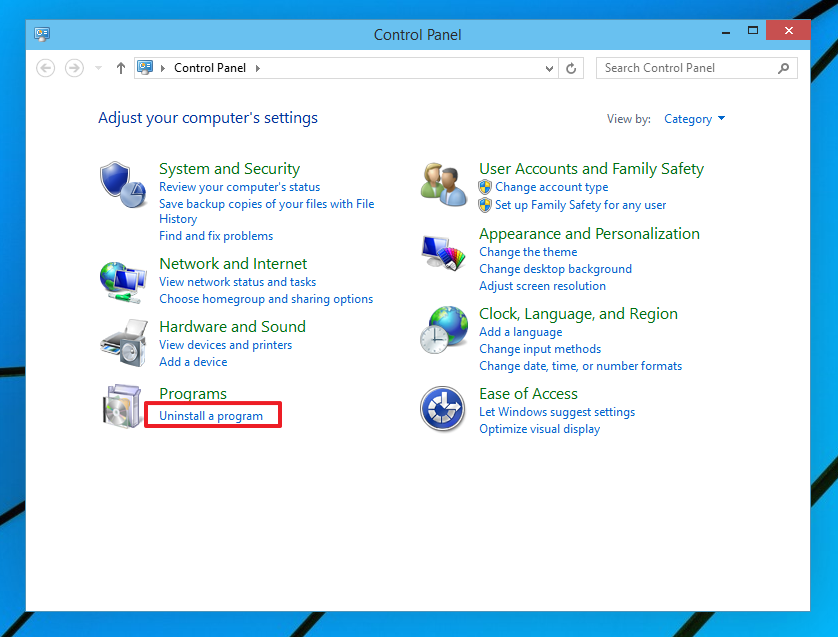
Task: Open System and Security heading
Action: (229, 169)
